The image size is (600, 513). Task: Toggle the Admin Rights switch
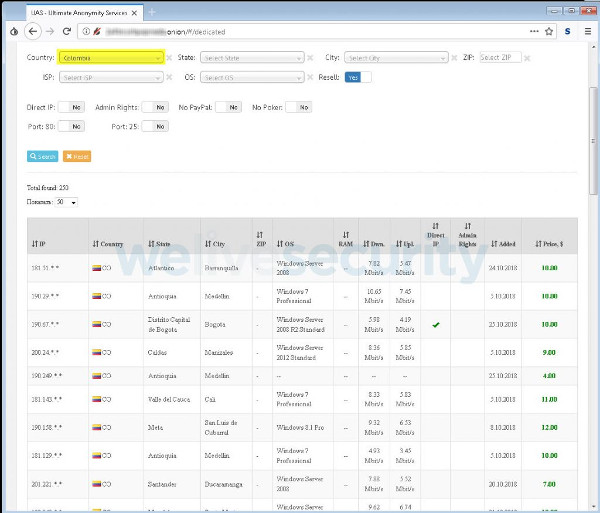coord(153,107)
